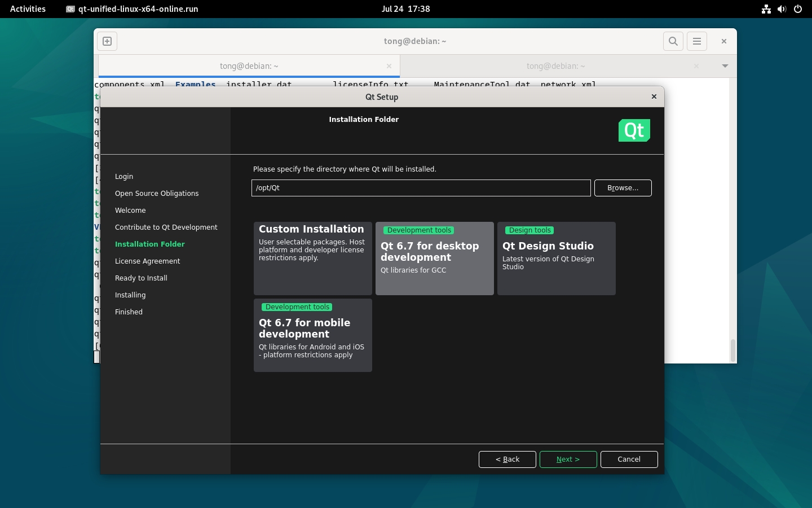Click the Installation Folder sidebar step
812x508 pixels.
point(150,244)
